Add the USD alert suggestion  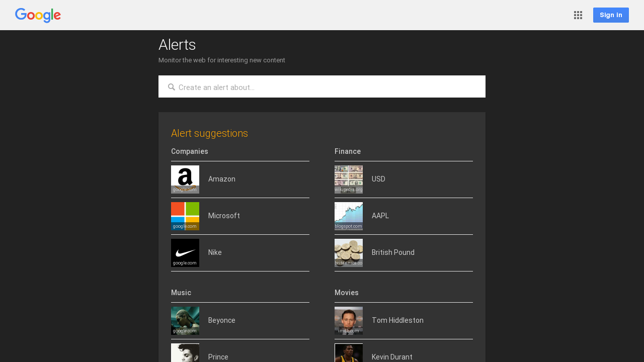tap(404, 179)
